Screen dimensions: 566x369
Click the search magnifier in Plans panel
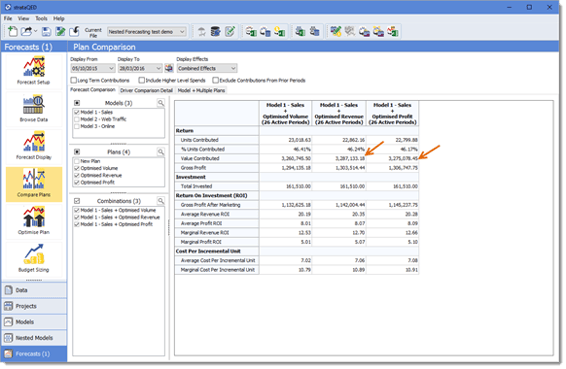(x=161, y=152)
